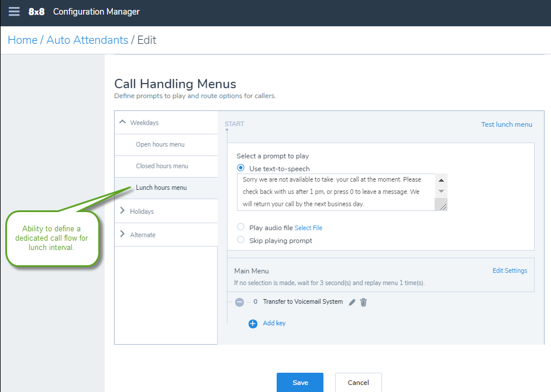Image resolution: width=551 pixels, height=392 pixels.
Task: Click the prompt text box's up arrow
Action: pos(441,180)
